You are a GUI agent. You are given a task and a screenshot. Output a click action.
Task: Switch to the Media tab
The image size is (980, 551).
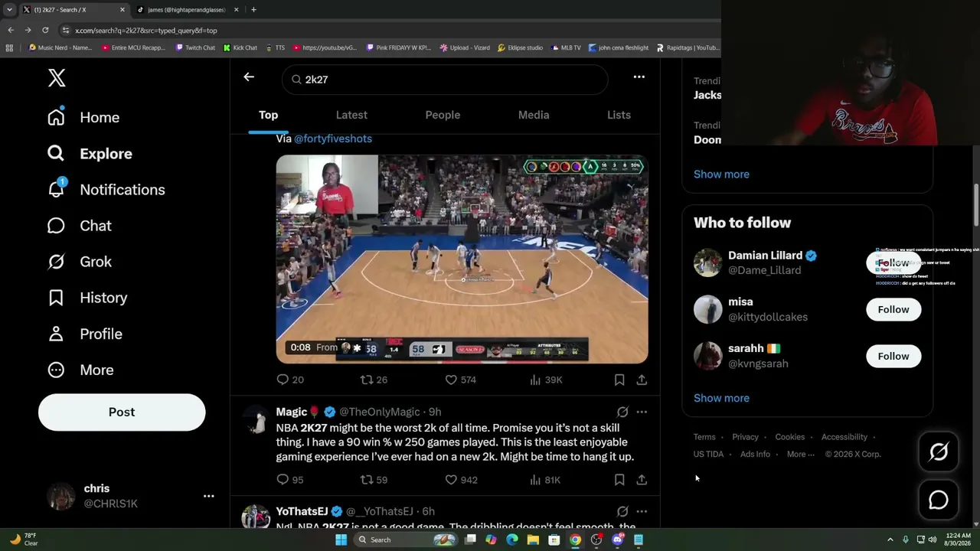click(534, 115)
